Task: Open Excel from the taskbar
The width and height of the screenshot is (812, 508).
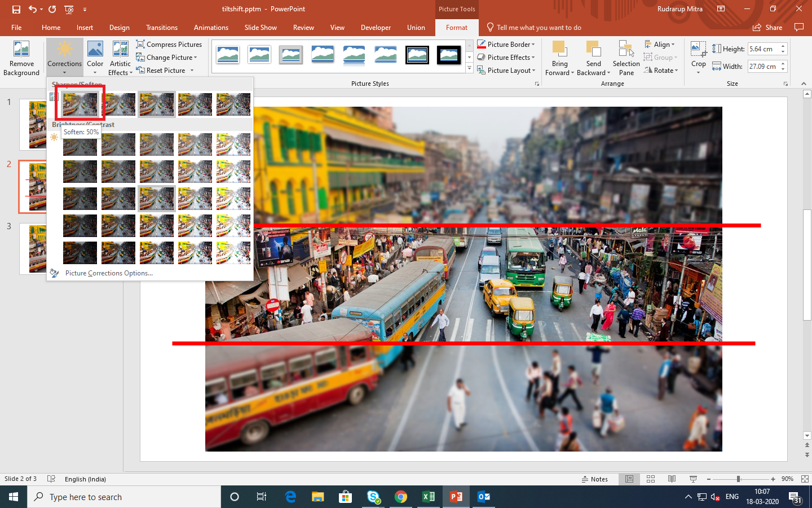Action: point(429,497)
